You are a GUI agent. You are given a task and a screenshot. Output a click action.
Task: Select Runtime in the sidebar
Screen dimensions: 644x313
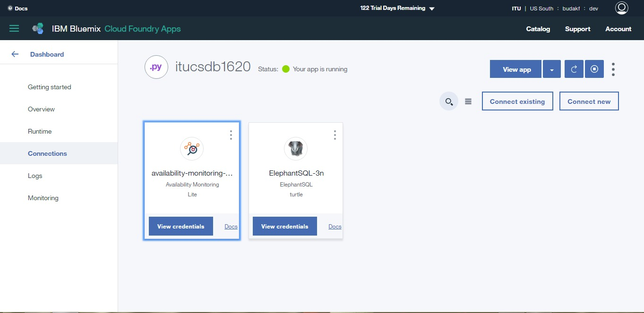pos(40,131)
